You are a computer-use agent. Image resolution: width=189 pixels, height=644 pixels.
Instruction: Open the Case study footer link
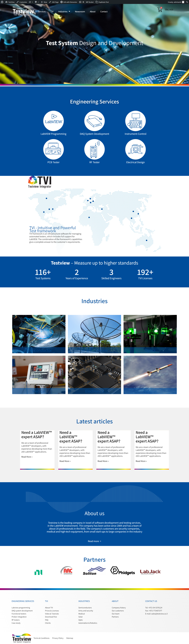[16, 623]
